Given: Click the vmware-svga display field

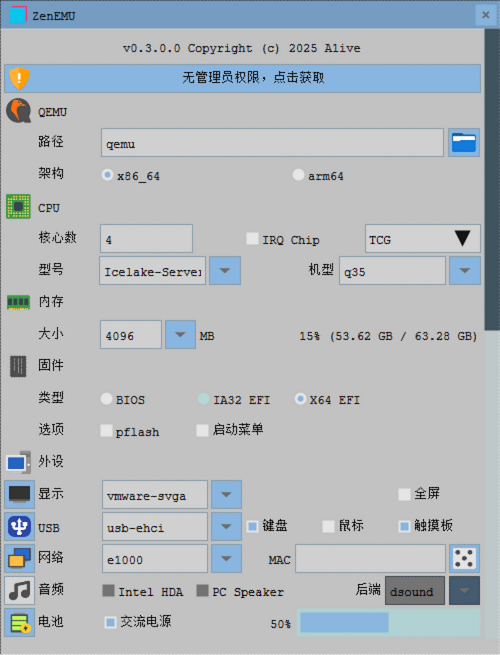Looking at the screenshot, I should (x=155, y=495).
